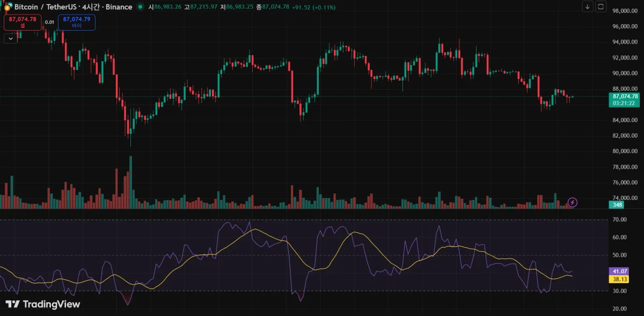Click the green volume label 348
Image resolution: width=644 pixels, height=316 pixels.
click(616, 205)
